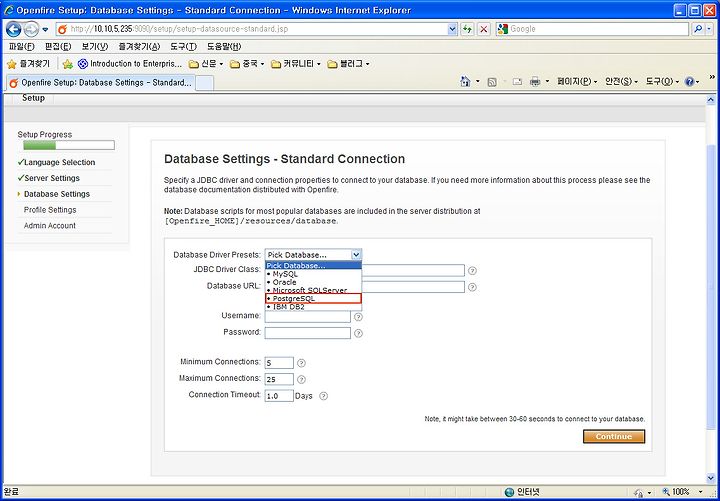Click help icon beside JDBC Driver Class
The width and height of the screenshot is (720, 501).
tap(472, 270)
